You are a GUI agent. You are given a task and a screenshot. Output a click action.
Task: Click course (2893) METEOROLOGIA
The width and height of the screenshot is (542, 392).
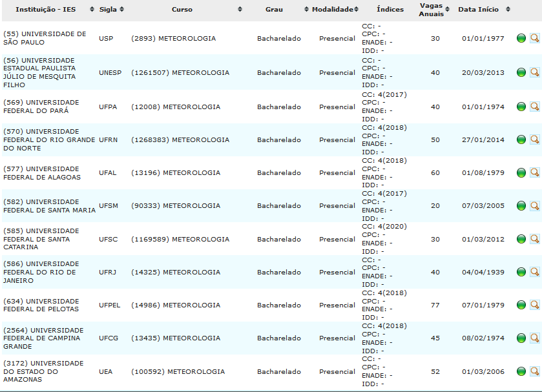pos(174,38)
